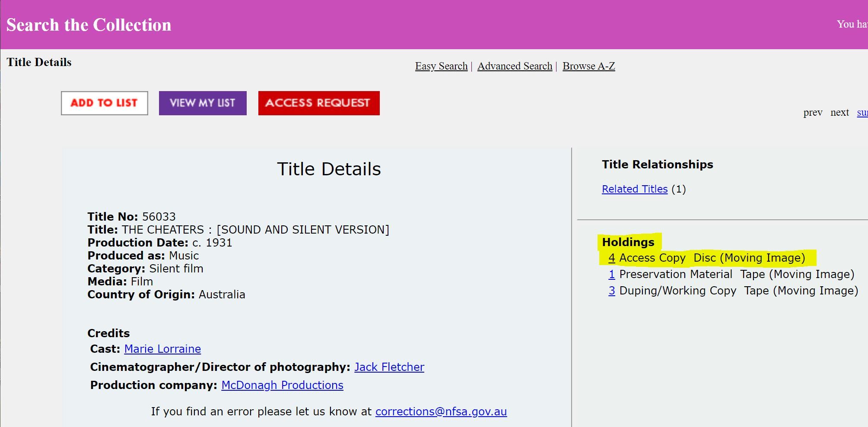This screenshot has width=868, height=427.
Task: Go to prev result
Action: (x=813, y=112)
